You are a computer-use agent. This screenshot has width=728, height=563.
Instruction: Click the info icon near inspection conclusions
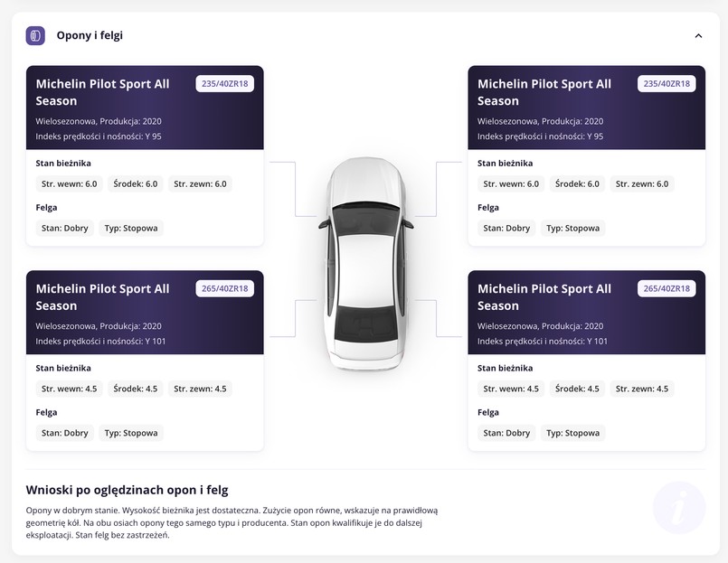[679, 508]
